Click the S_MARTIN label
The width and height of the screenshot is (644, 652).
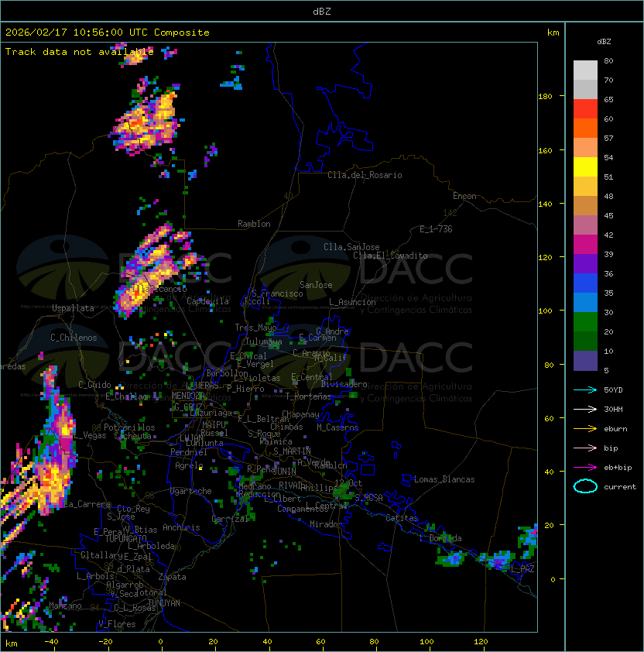(x=292, y=451)
